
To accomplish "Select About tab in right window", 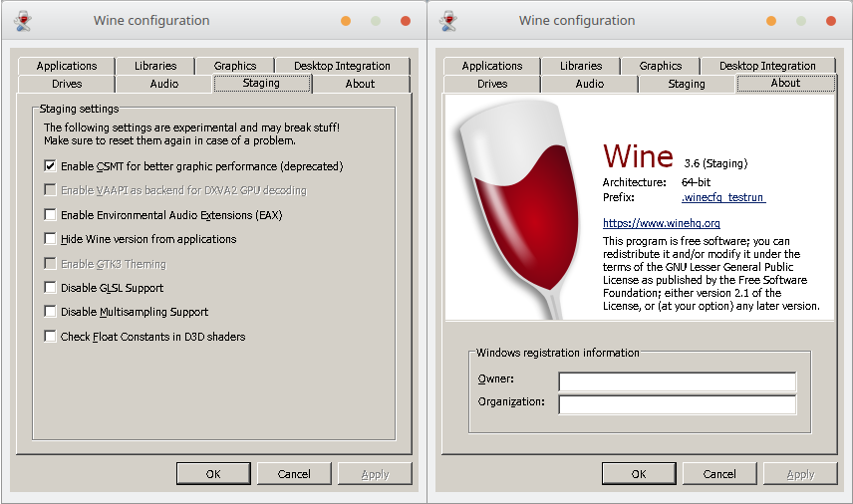I will 785,84.
